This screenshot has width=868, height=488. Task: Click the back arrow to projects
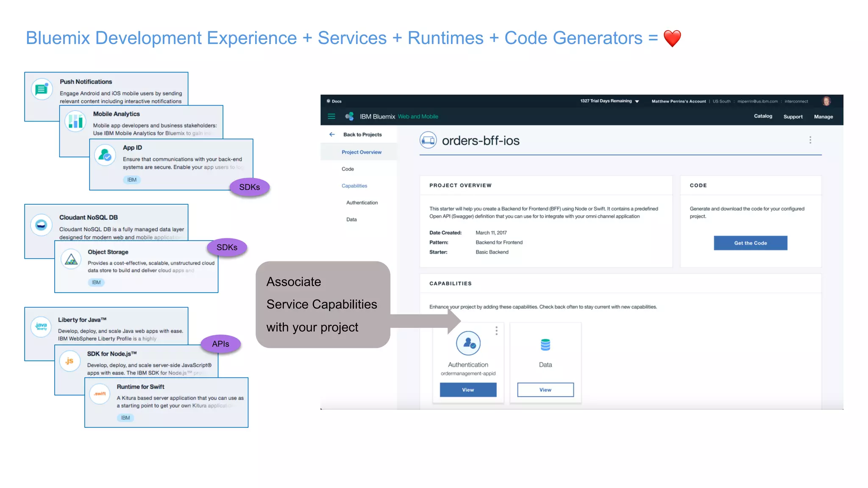(332, 135)
